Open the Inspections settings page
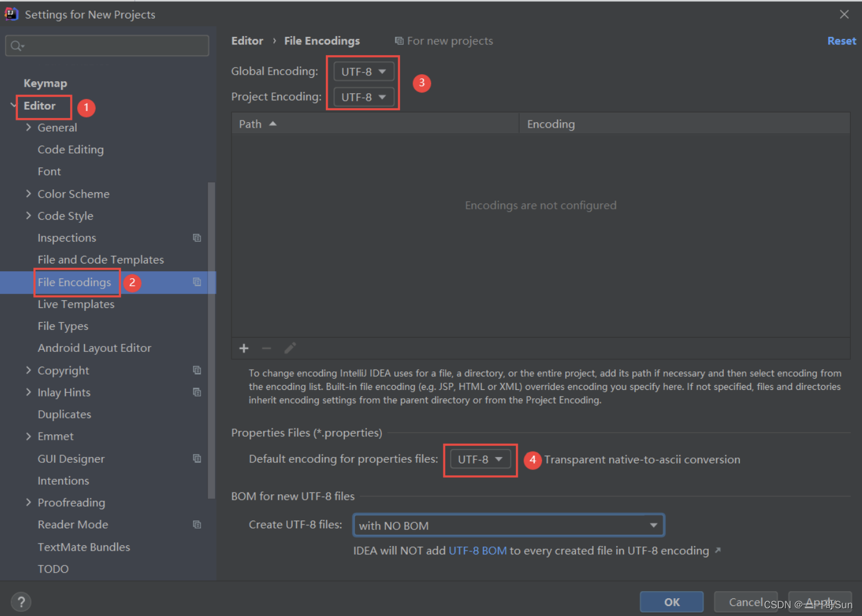 coord(66,238)
